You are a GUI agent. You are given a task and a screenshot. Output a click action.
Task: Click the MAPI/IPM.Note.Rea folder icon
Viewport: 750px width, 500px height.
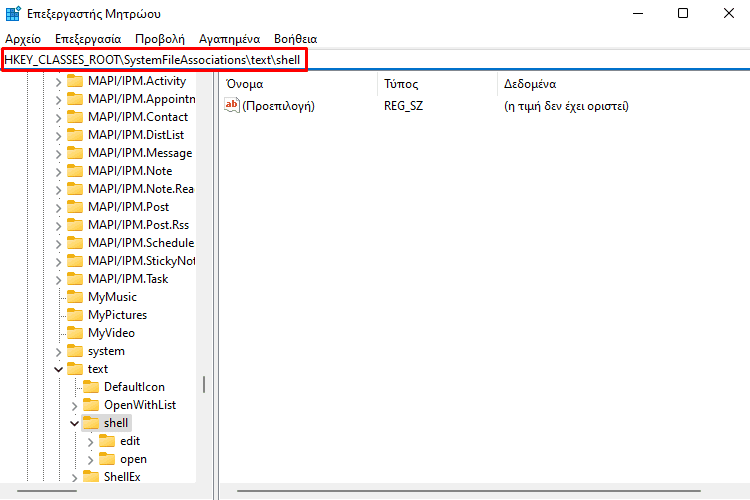click(75, 189)
